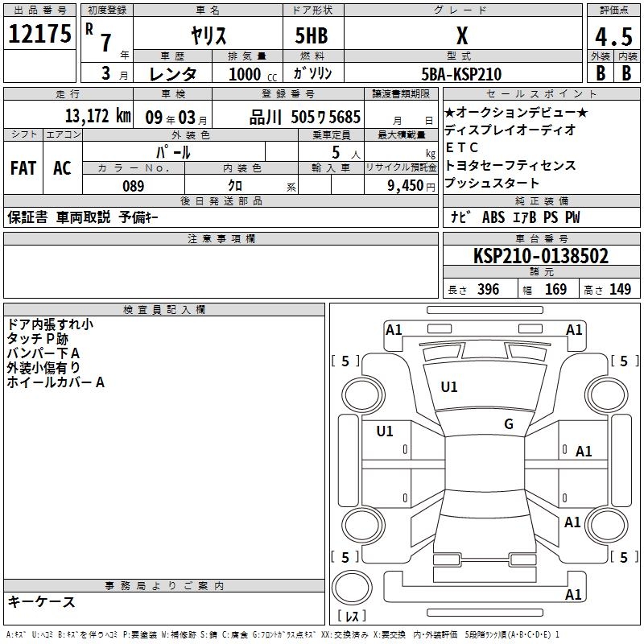This screenshot has width=644, height=644.
Task: Click the height value 149
Action: click(620, 289)
